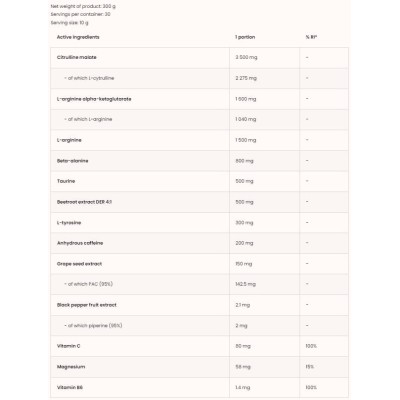Select the L-arginine 1 500 mg value
The height and width of the screenshot is (400, 400).
point(246,140)
